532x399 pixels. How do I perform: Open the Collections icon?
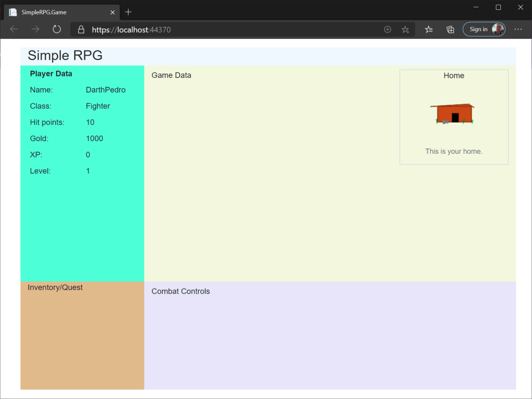coord(450,30)
